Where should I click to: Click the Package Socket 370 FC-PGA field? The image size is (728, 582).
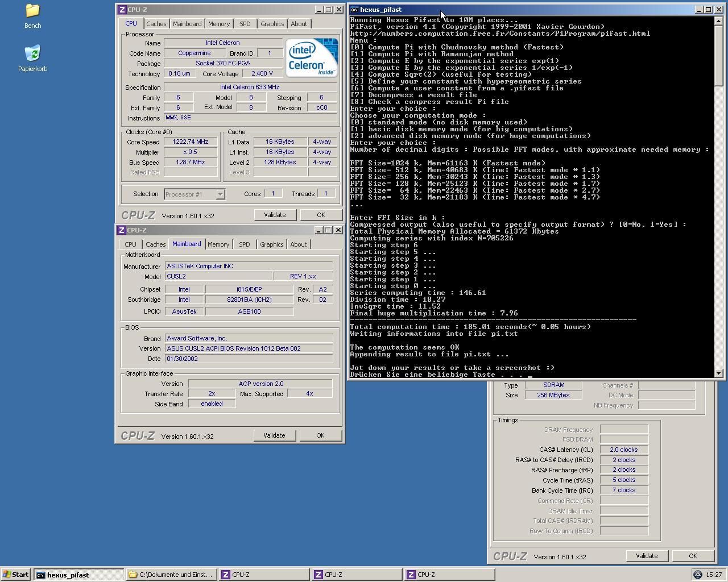click(223, 64)
